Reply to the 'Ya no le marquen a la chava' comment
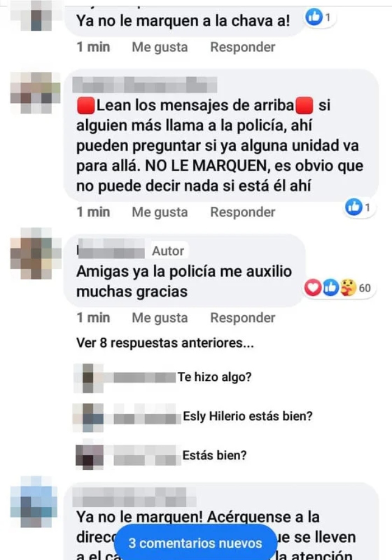 pyautogui.click(x=242, y=47)
